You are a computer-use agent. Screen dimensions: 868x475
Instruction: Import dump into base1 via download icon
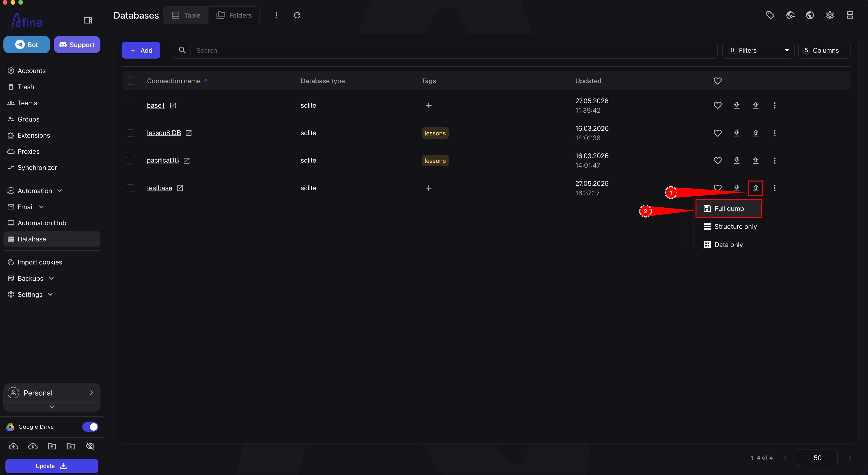[737, 106]
